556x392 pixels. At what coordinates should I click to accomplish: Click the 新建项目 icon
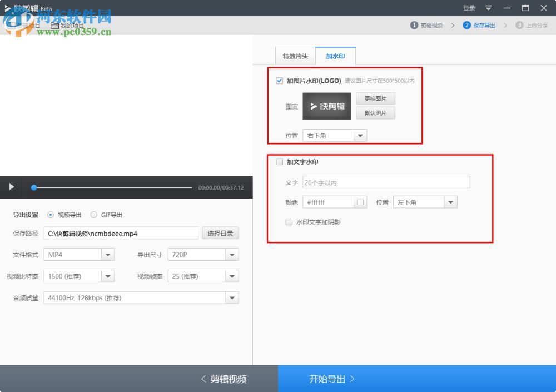pos(12,26)
